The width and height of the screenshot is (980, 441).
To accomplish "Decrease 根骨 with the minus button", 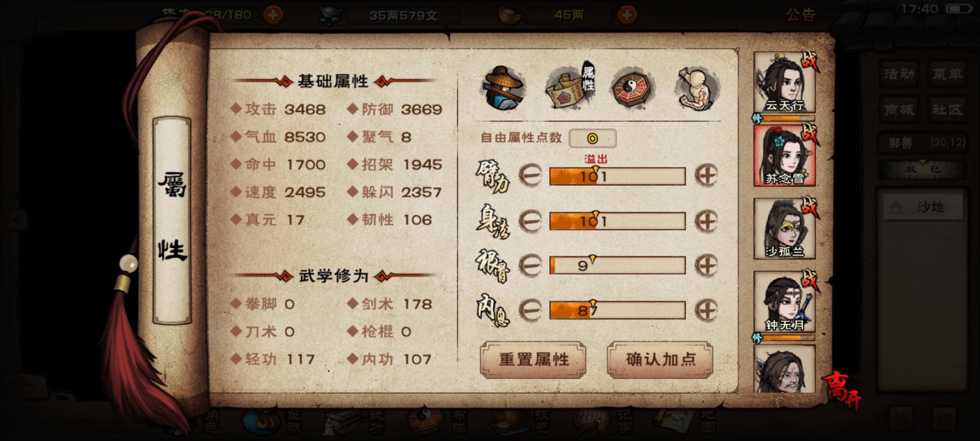I will pos(530,265).
